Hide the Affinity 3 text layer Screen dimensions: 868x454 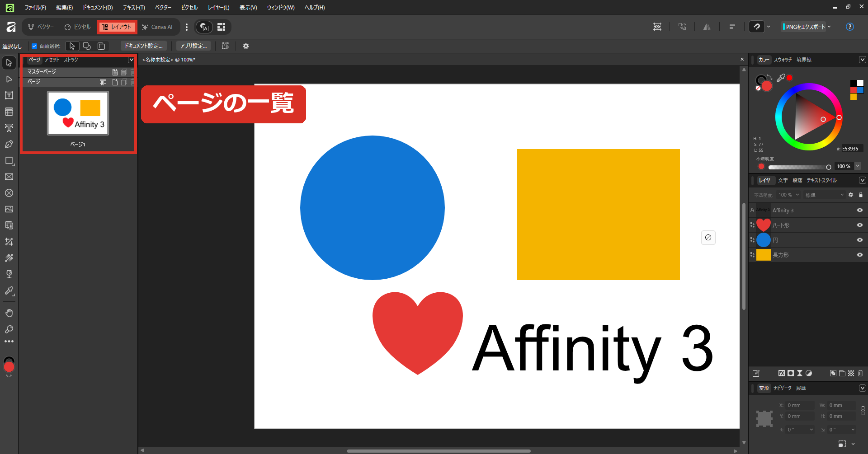(x=860, y=210)
